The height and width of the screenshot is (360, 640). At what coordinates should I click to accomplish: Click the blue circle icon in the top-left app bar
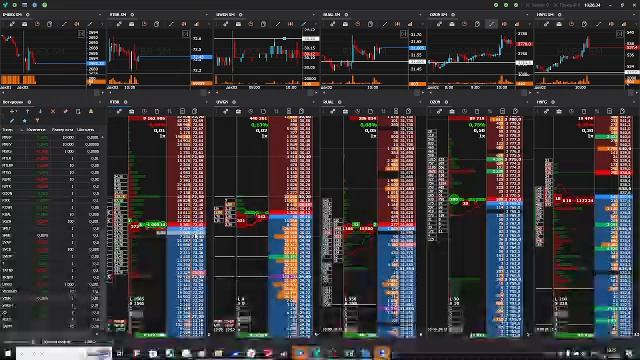[35, 5]
